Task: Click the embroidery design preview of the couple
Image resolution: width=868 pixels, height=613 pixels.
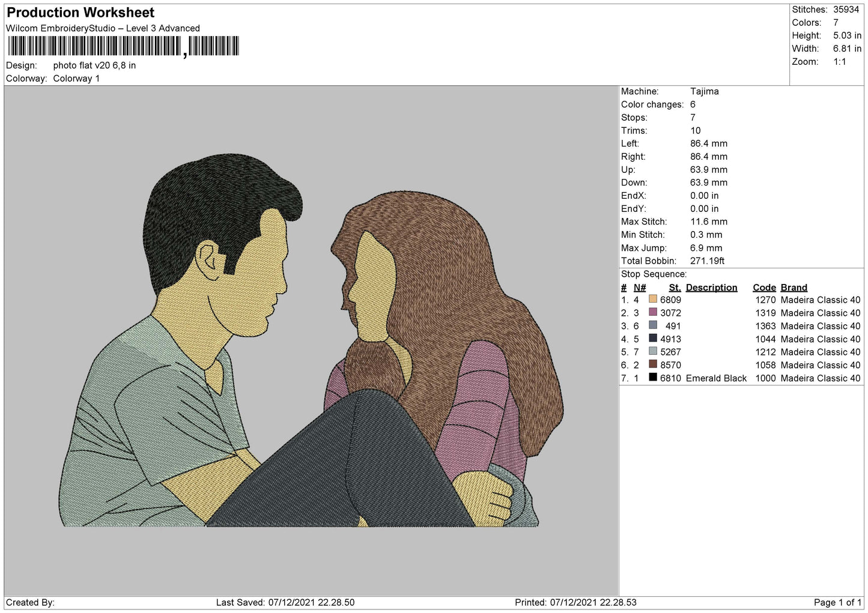Action: point(311,340)
